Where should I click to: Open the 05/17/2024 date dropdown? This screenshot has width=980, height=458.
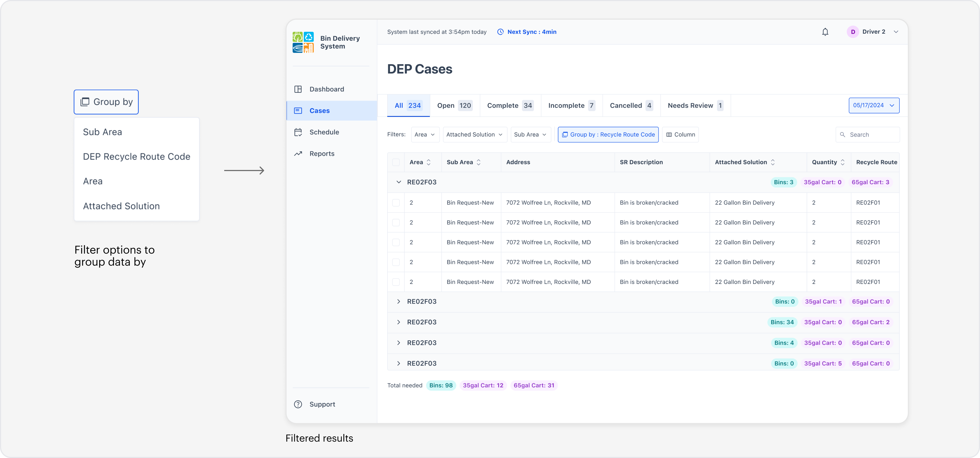874,105
